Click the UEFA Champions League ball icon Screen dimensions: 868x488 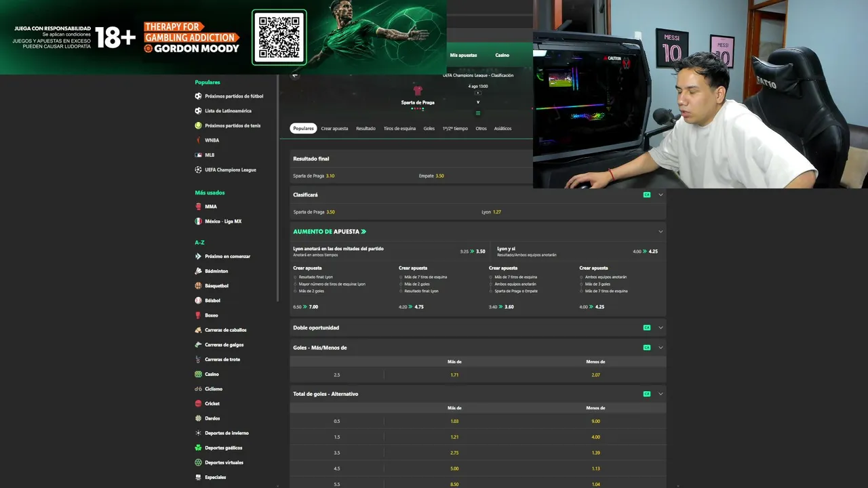click(198, 169)
